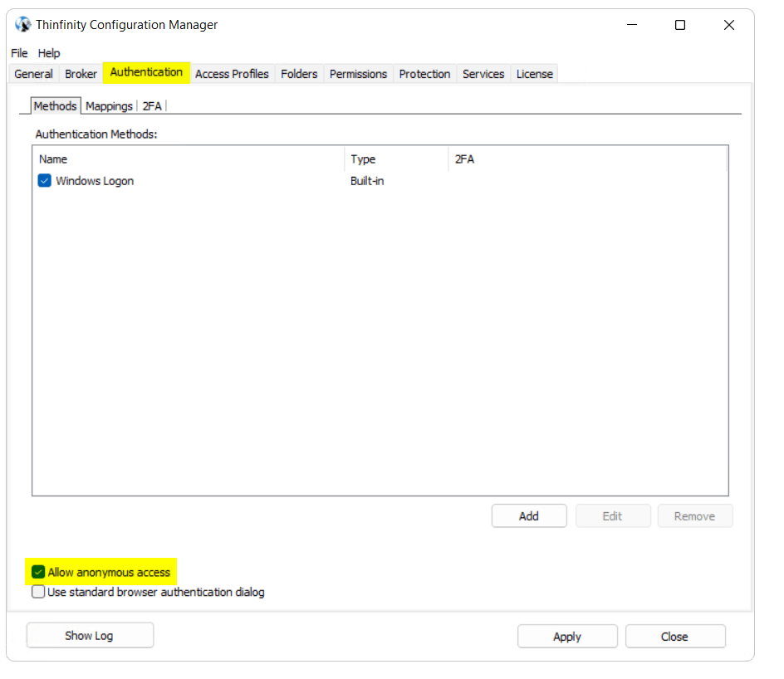Open the Help menu
The width and height of the screenshot is (784, 679).
(x=49, y=53)
